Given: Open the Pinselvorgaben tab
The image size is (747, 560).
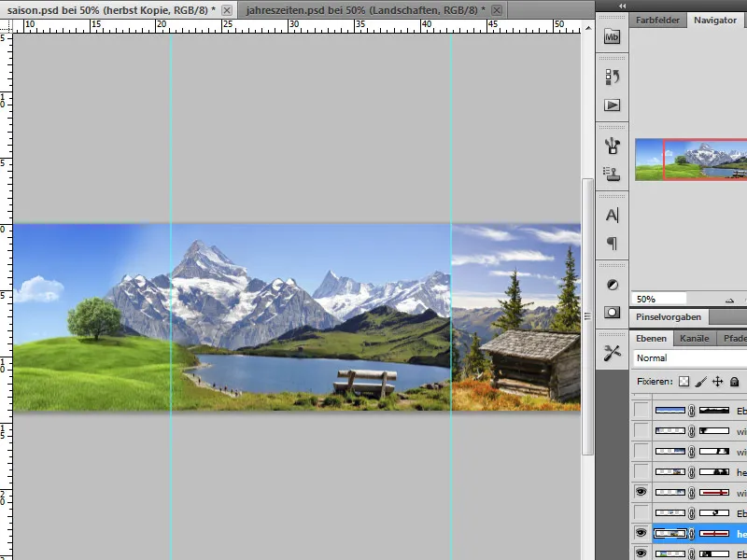Looking at the screenshot, I should point(669,317).
